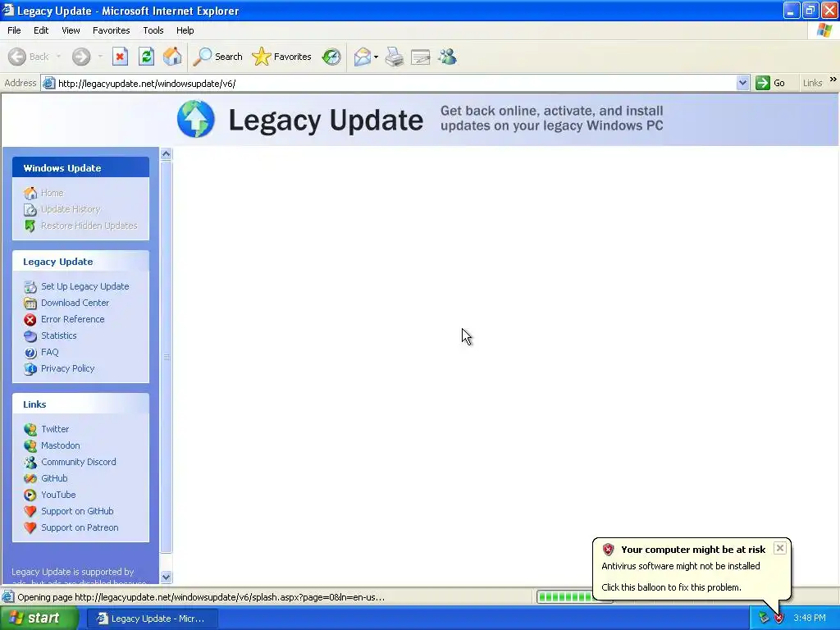Image resolution: width=840 pixels, height=630 pixels.
Task: Click the network connection tray icon
Action: point(763,619)
